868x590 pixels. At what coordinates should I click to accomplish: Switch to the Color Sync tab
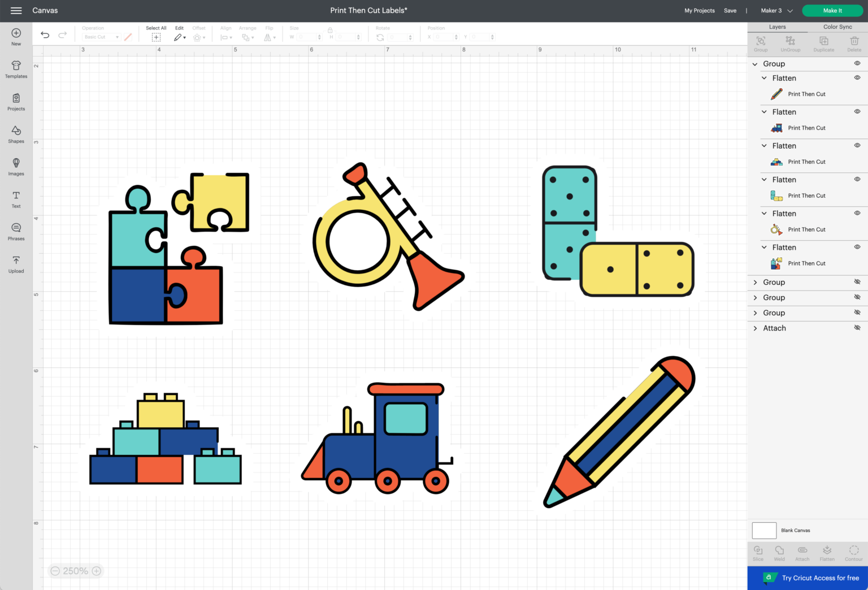837,27
